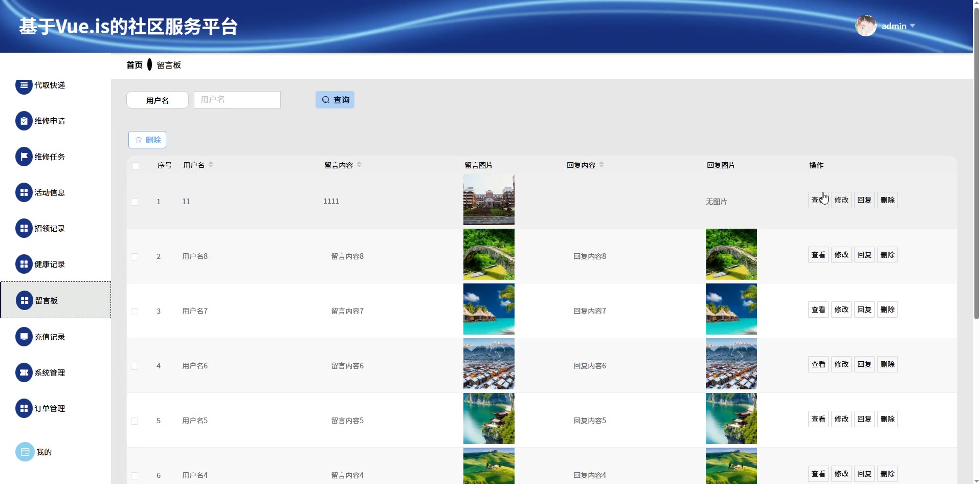Click the 充值记录 monitor icon

[24, 337]
